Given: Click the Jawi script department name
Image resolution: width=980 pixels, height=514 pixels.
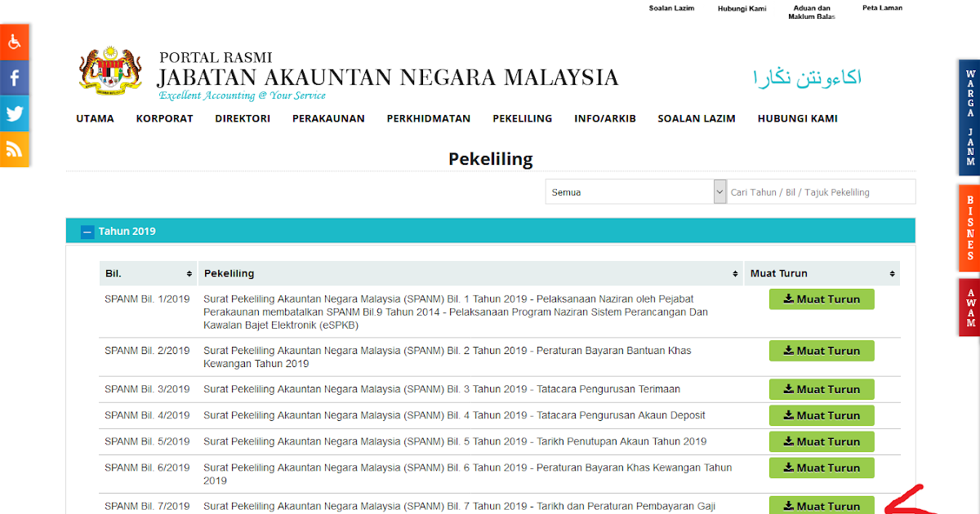Looking at the screenshot, I should click(807, 78).
